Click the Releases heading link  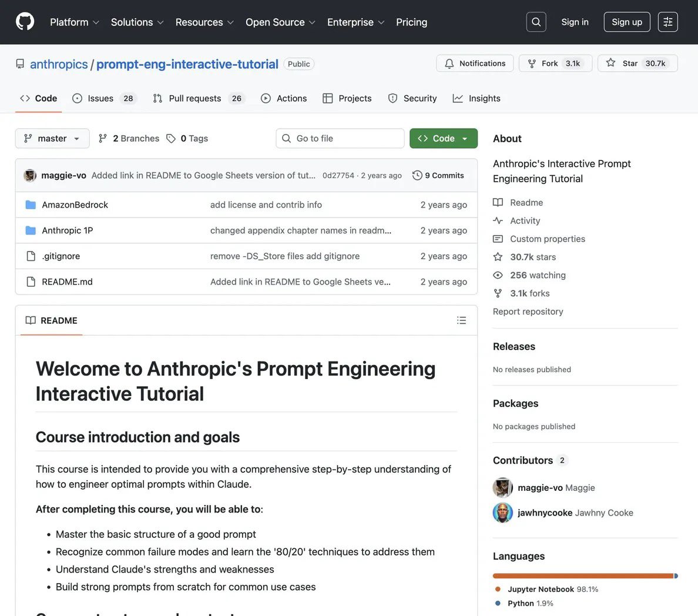pyautogui.click(x=514, y=346)
